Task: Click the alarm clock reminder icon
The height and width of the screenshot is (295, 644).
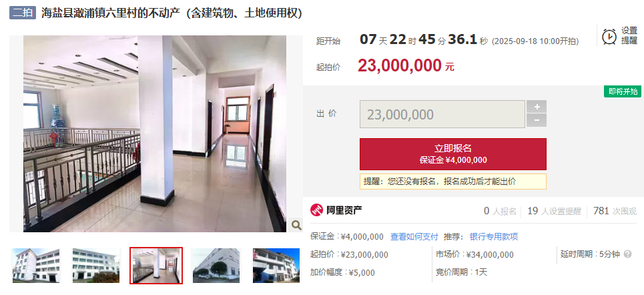Action: click(609, 36)
